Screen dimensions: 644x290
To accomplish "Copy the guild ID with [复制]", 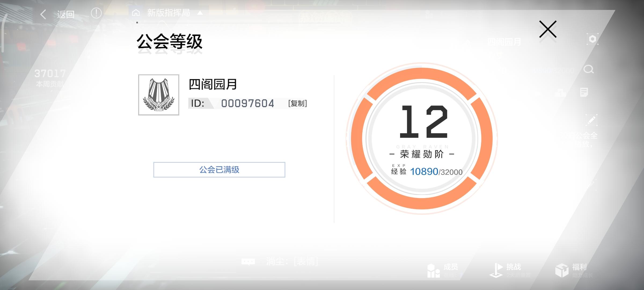I will coord(297,103).
